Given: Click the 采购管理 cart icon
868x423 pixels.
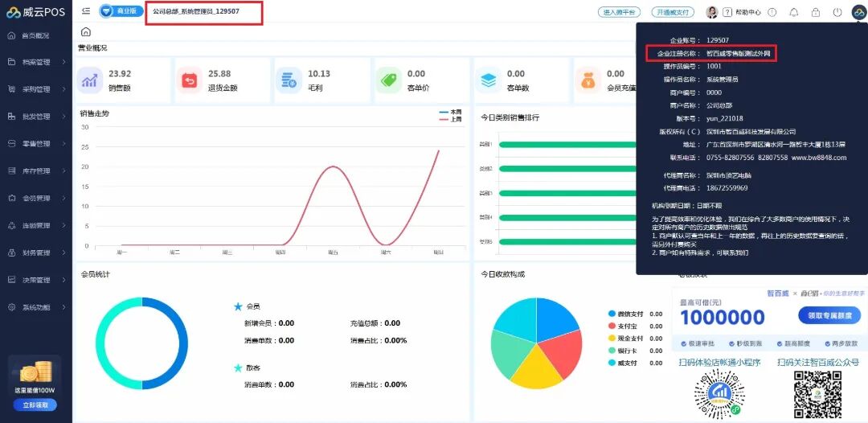Looking at the screenshot, I should pos(11,89).
